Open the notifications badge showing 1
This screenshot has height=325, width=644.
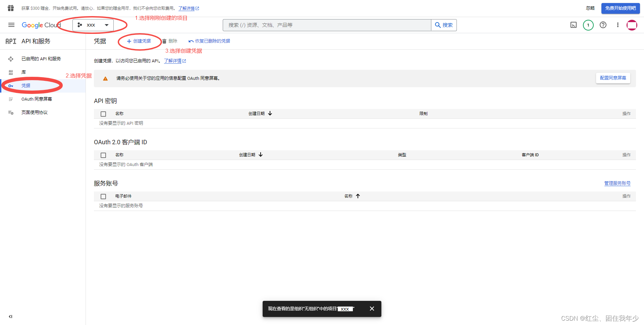pos(588,25)
